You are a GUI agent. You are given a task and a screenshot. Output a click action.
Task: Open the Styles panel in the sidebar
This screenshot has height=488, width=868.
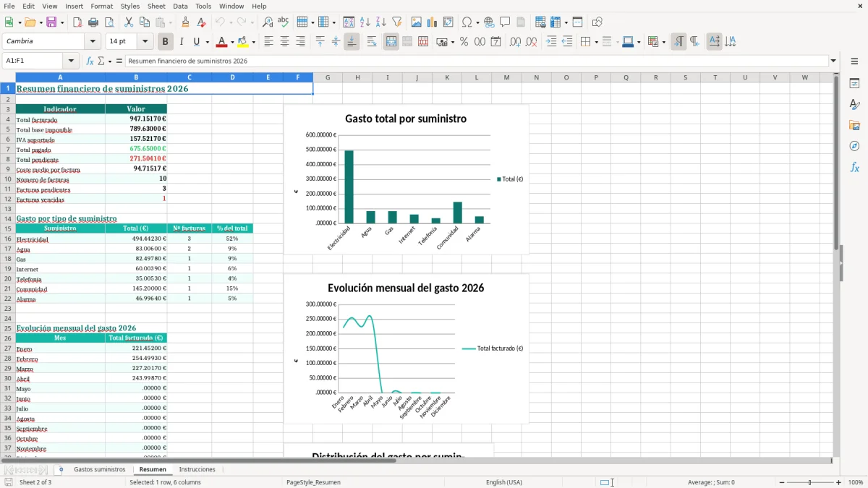(x=854, y=105)
